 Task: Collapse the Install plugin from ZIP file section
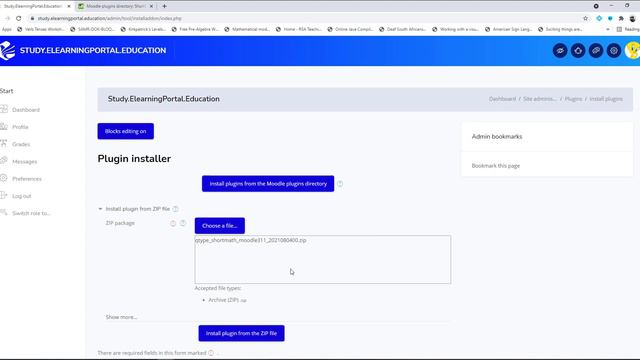[x=100, y=209]
